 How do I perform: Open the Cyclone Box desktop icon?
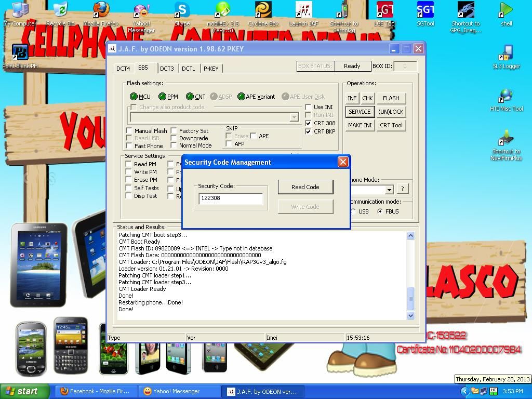pos(263,11)
